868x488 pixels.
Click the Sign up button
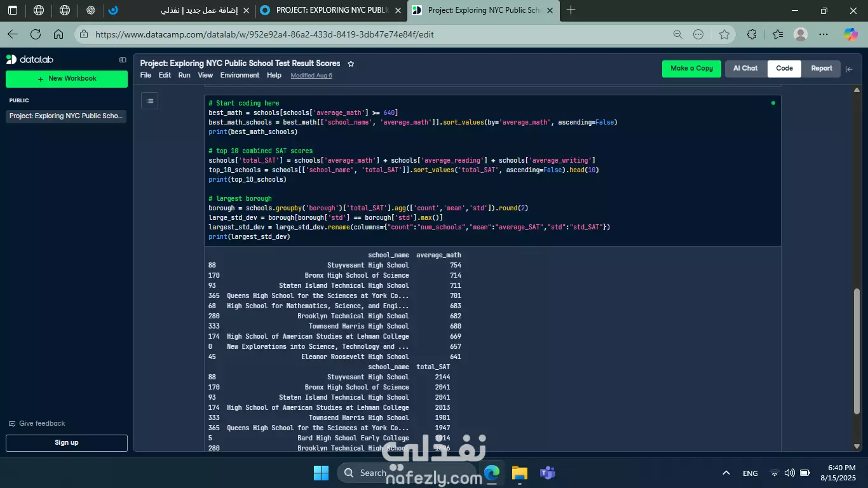click(67, 443)
